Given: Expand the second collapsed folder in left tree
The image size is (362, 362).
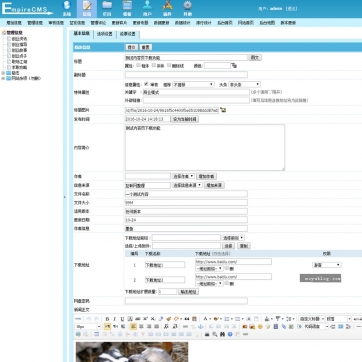Looking at the screenshot, I should 3,79.
